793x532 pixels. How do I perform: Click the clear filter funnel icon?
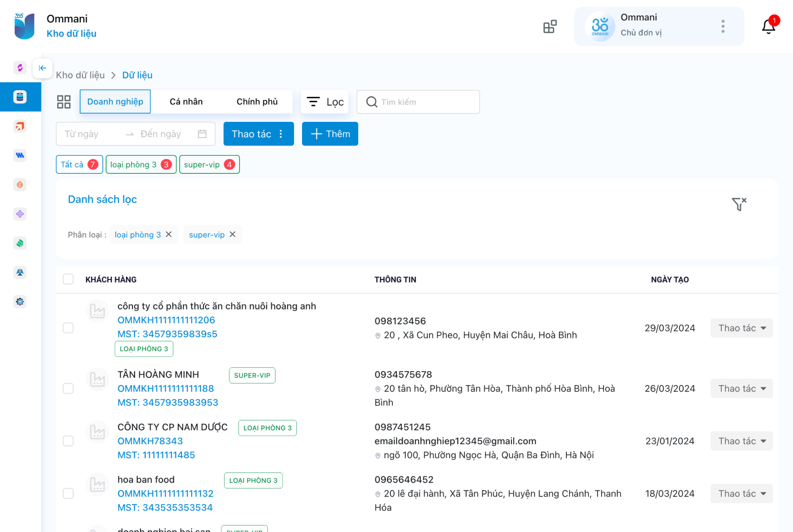point(739,204)
